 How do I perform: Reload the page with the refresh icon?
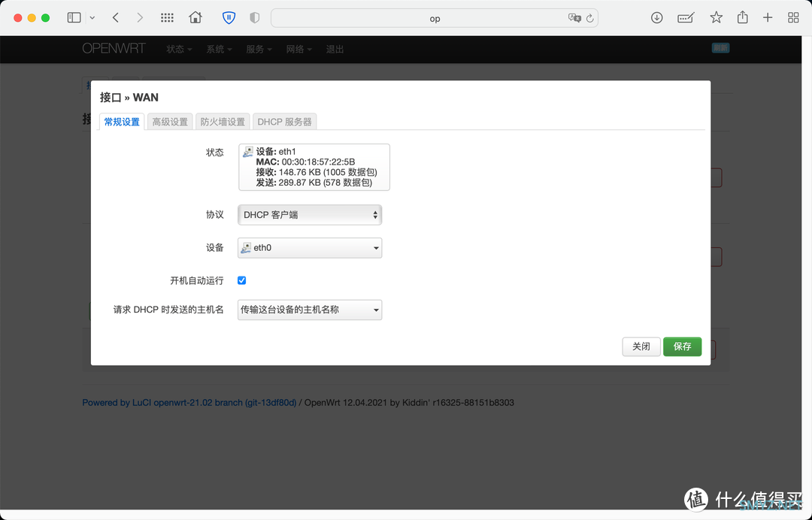coord(590,18)
